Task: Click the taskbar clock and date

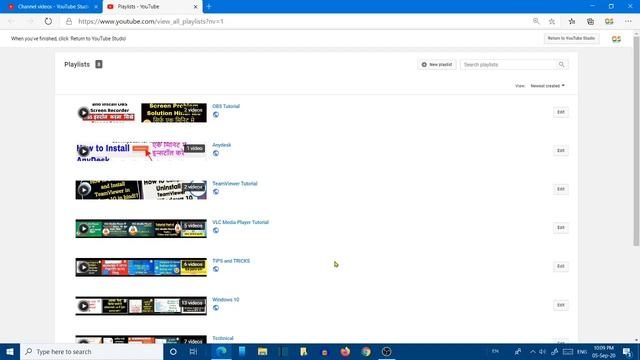Action: coord(604,351)
